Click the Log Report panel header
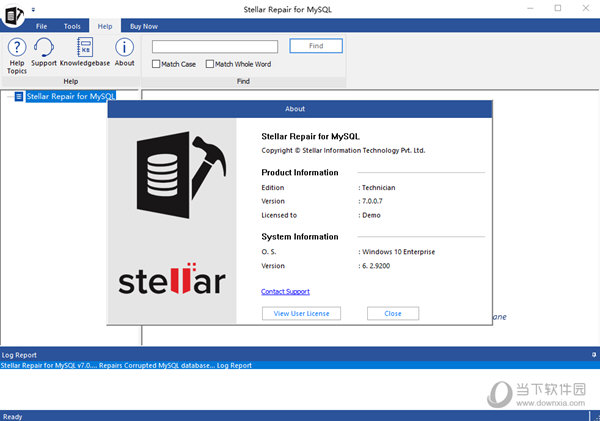This screenshot has width=600, height=421. pyautogui.click(x=300, y=355)
